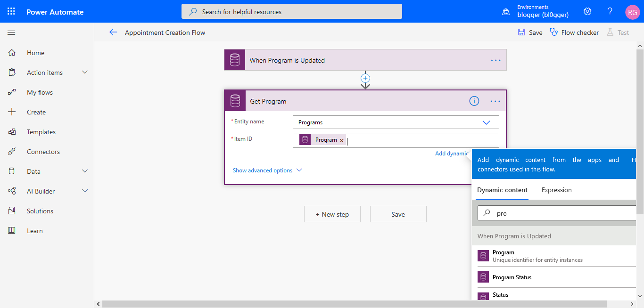Collapse navigation with the hamburger icon
644x308 pixels.
[12, 32]
